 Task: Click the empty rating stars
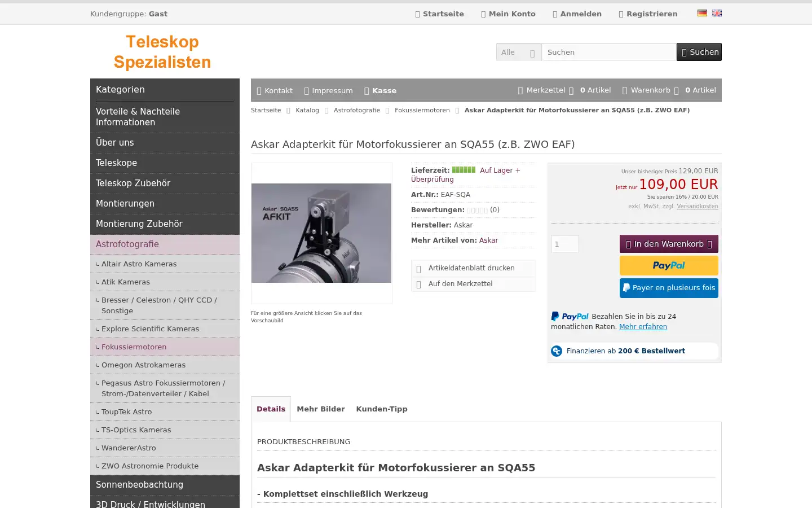(x=477, y=210)
